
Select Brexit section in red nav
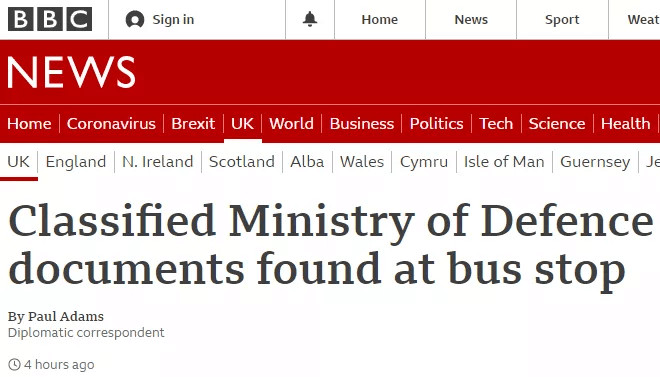point(193,124)
